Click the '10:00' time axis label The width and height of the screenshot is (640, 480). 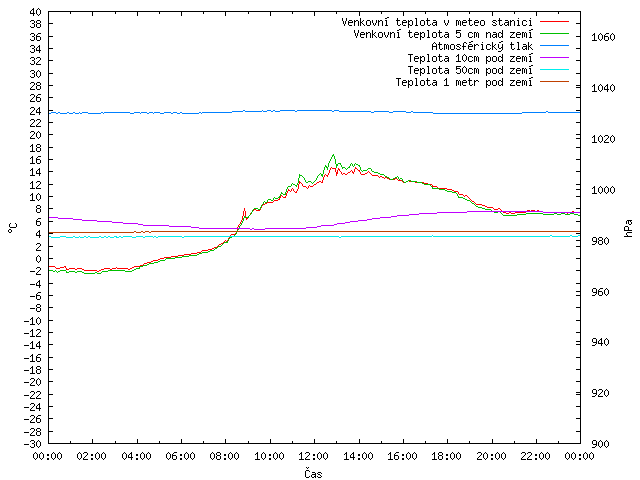click(269, 456)
